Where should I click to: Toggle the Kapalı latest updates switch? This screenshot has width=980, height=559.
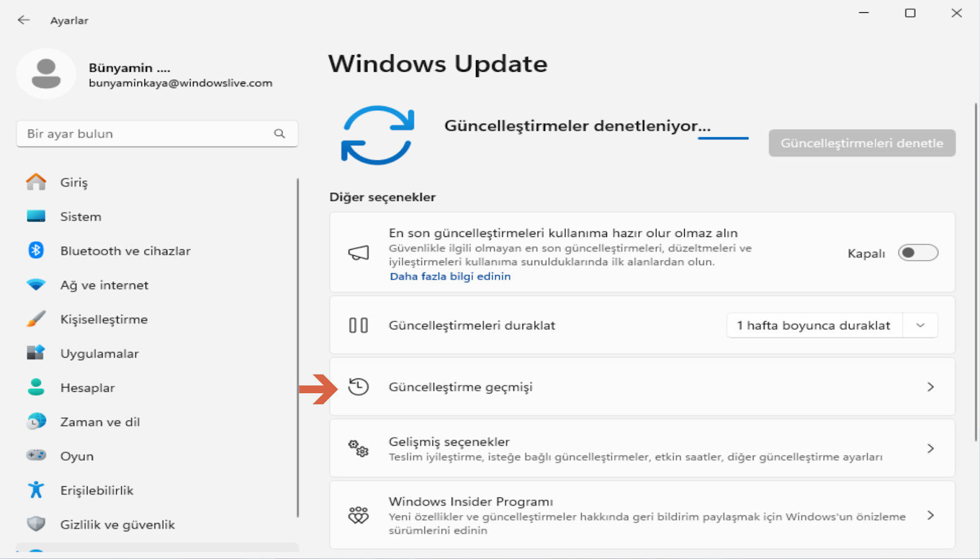pos(918,253)
